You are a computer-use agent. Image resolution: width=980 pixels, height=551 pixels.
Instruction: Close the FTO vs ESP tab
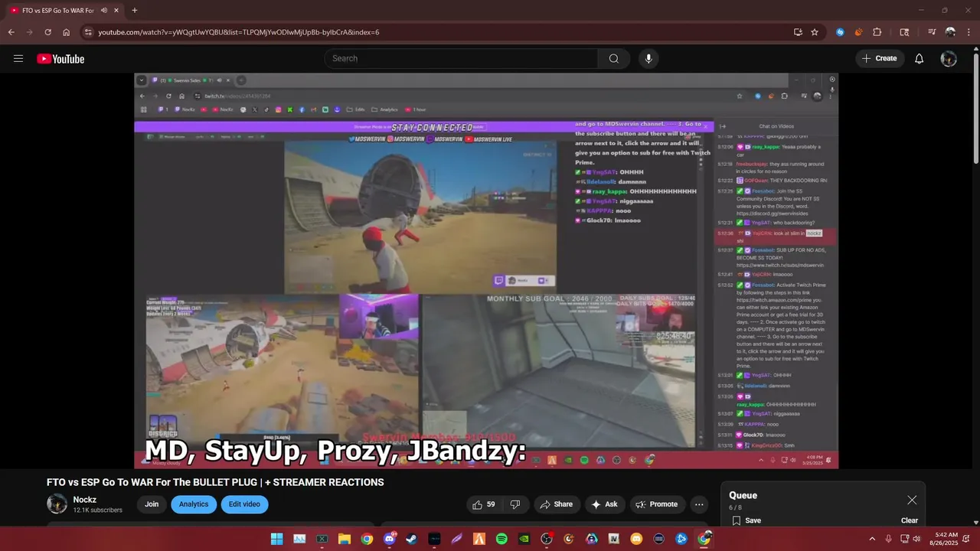click(118, 11)
